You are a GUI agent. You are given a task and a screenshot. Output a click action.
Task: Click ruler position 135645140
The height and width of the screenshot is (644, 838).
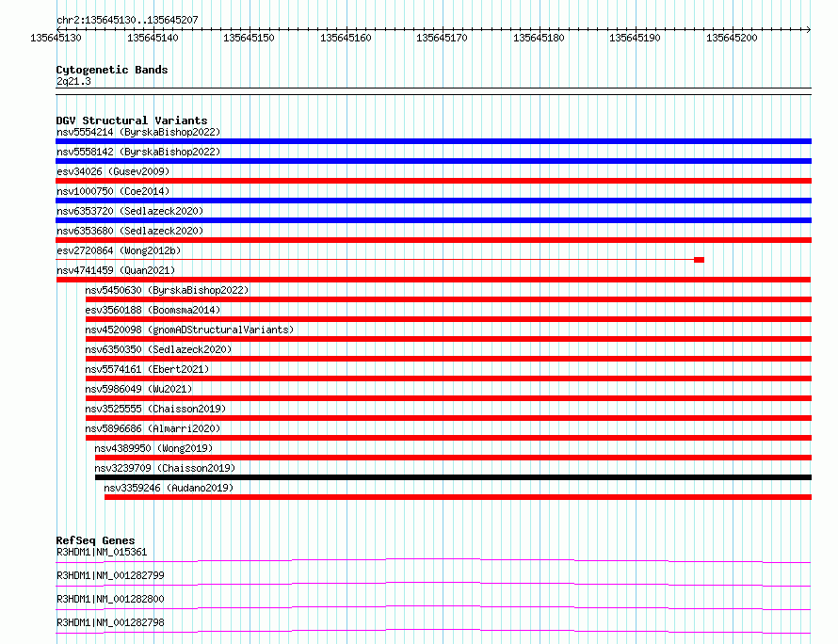click(153, 38)
